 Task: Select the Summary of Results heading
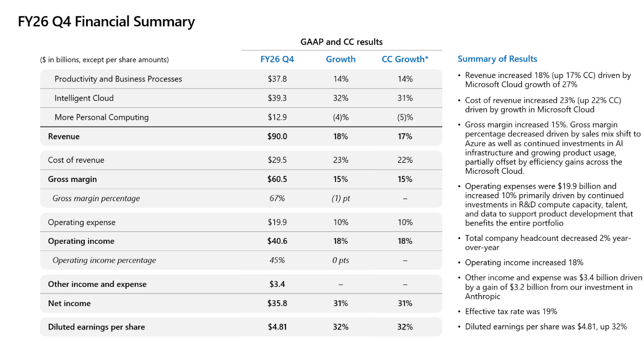click(497, 59)
